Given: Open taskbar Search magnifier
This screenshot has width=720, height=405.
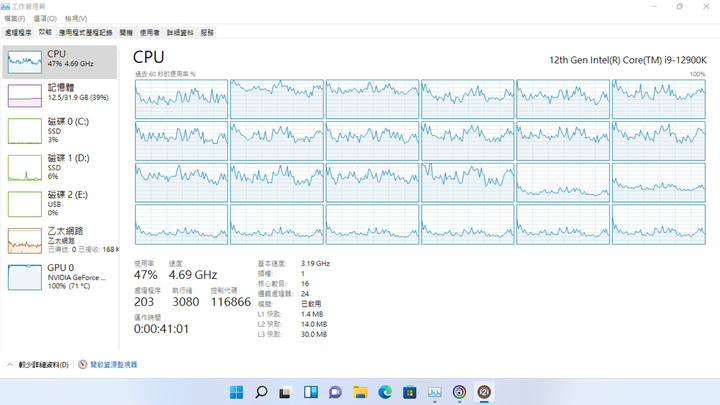Looking at the screenshot, I should point(261,392).
